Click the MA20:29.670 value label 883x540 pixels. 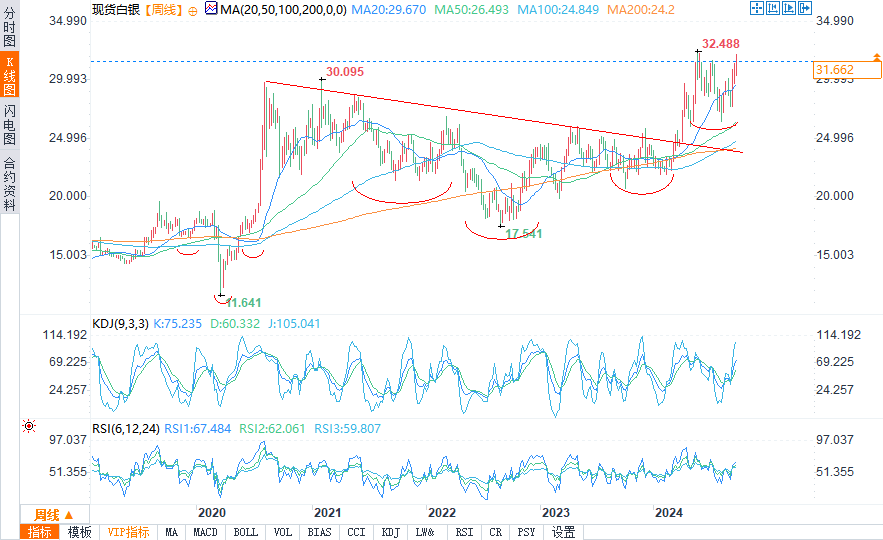(x=389, y=10)
